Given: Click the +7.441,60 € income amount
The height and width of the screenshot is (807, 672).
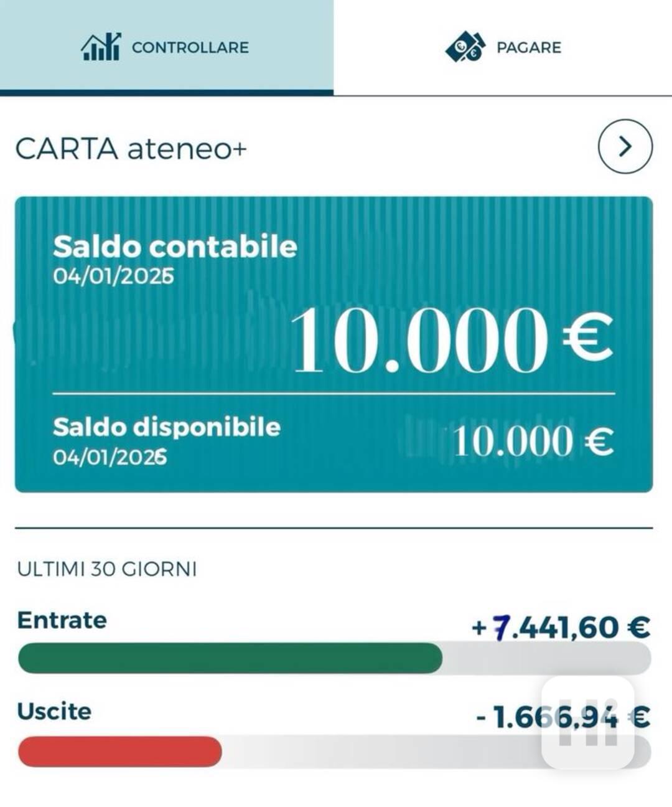Looking at the screenshot, I should [x=561, y=627].
